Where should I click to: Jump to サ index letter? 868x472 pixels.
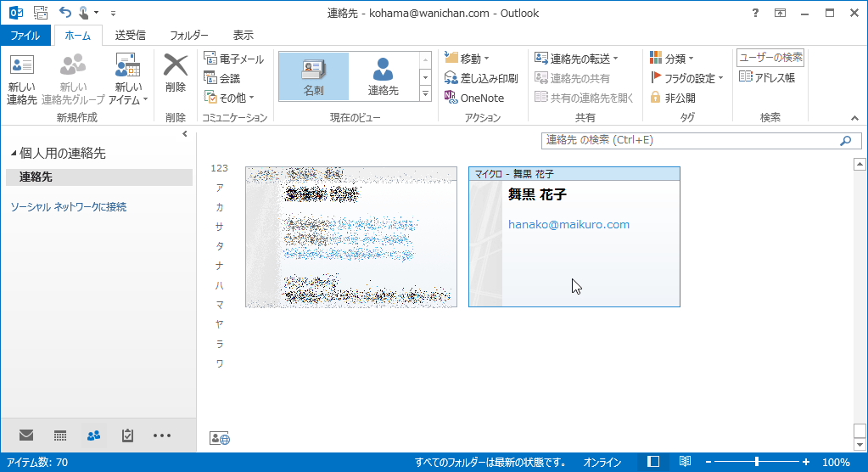pyautogui.click(x=219, y=227)
